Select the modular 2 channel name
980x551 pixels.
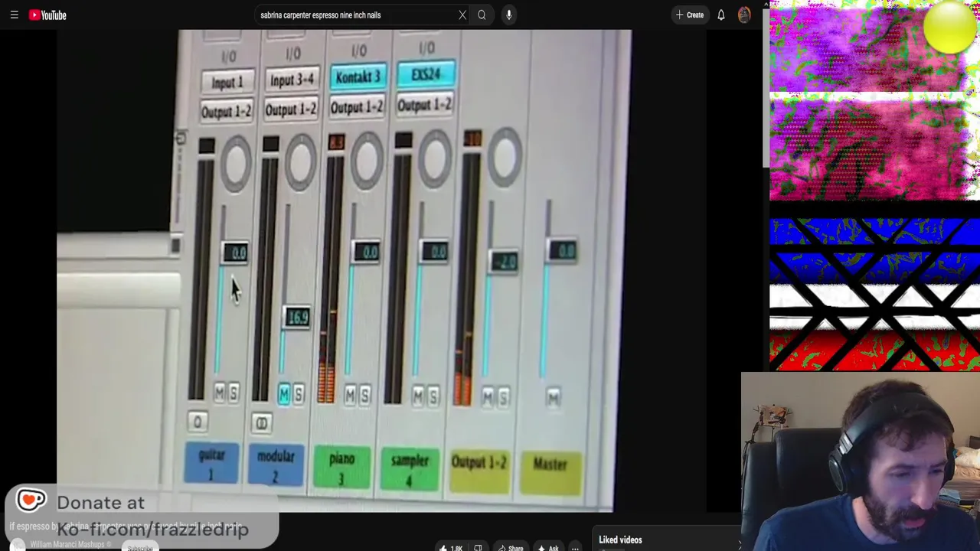coord(276,465)
